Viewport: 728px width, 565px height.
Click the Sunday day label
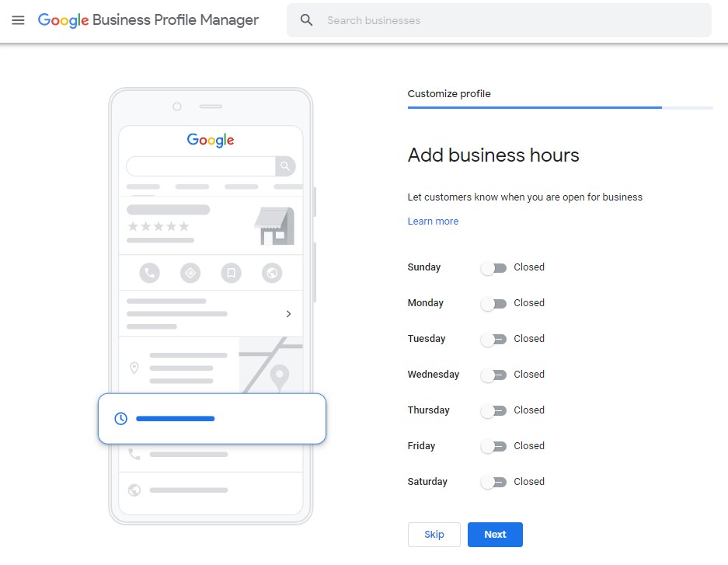(x=424, y=267)
